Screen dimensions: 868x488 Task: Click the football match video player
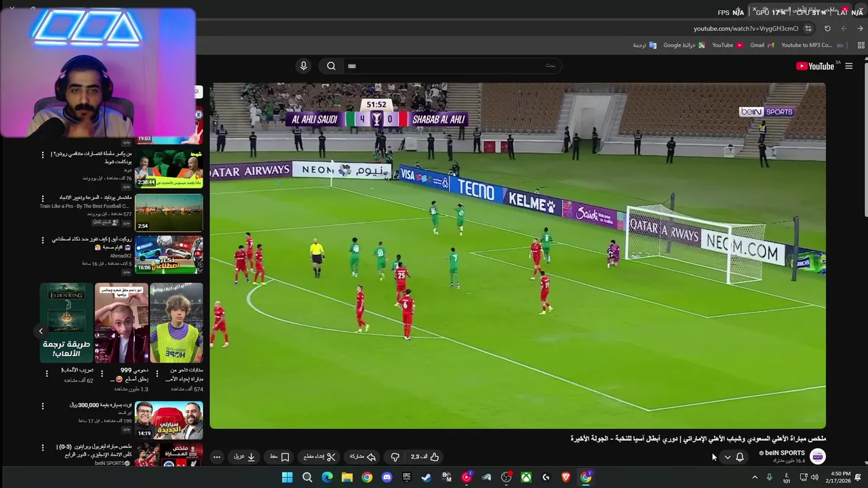click(517, 256)
